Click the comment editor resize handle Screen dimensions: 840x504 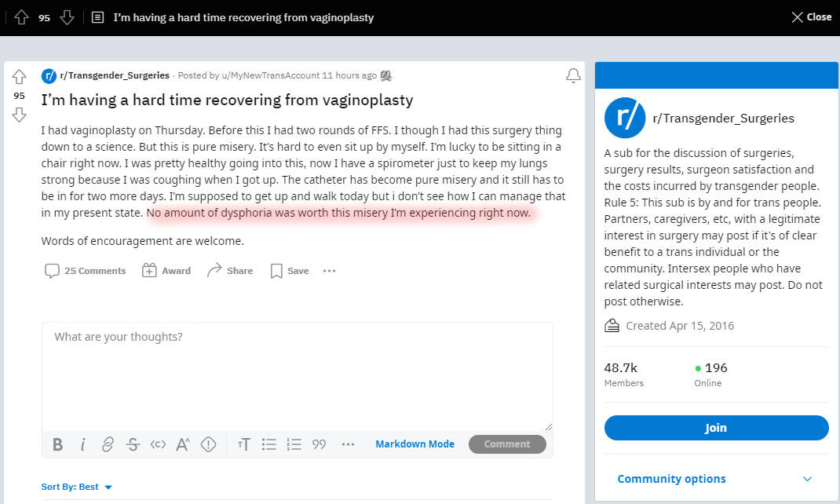(x=548, y=427)
